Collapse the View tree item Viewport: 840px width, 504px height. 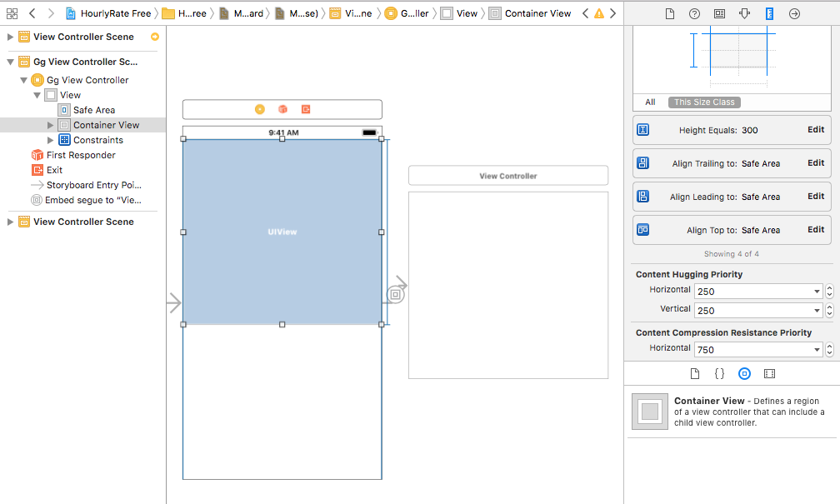click(x=37, y=95)
